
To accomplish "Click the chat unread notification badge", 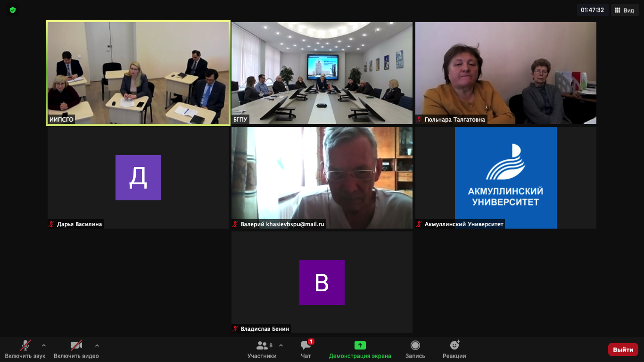I will [311, 342].
